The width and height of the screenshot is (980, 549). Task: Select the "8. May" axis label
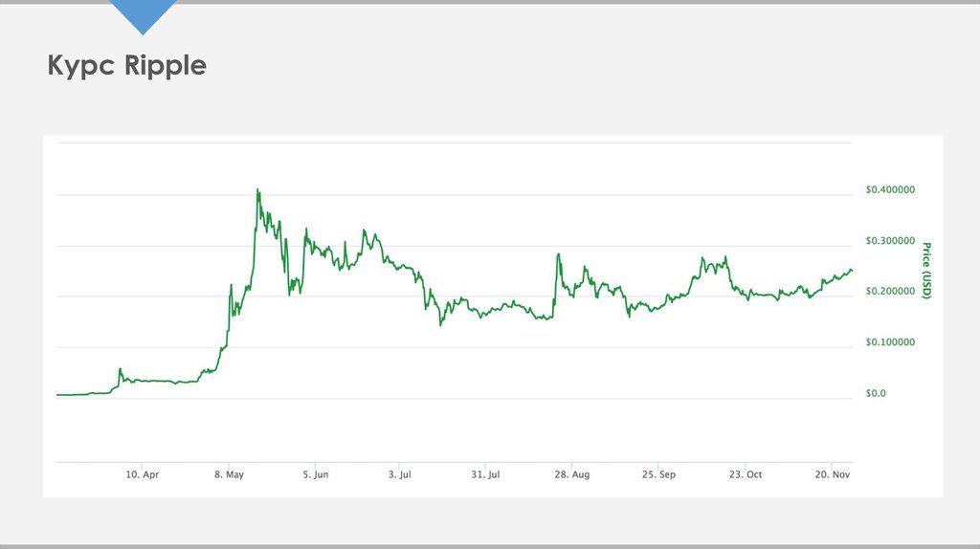(230, 473)
